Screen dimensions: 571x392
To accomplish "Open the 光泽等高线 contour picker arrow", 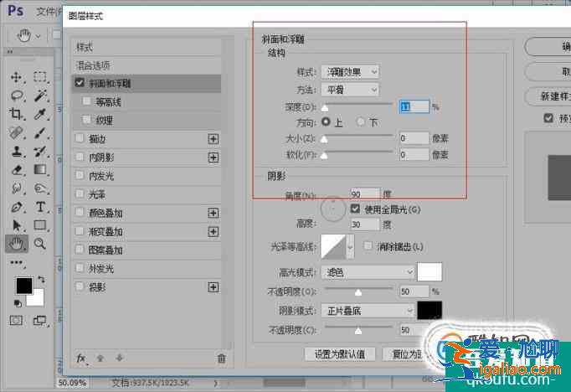I will click(350, 246).
